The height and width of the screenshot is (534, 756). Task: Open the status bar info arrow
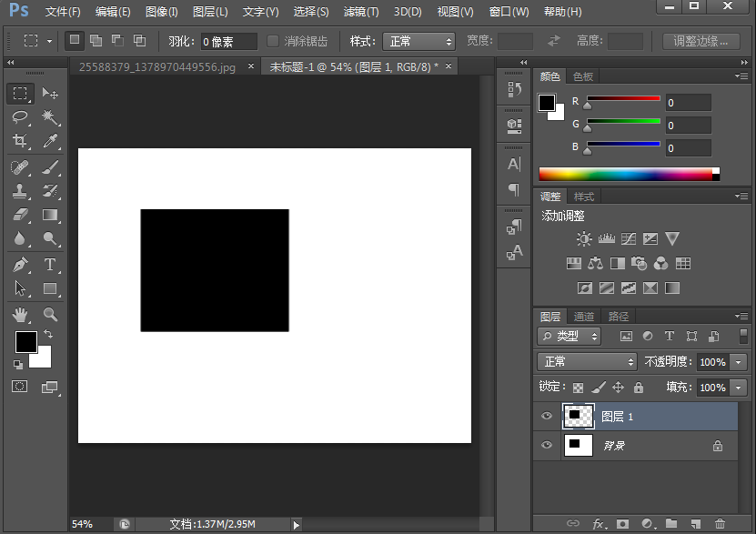click(296, 524)
